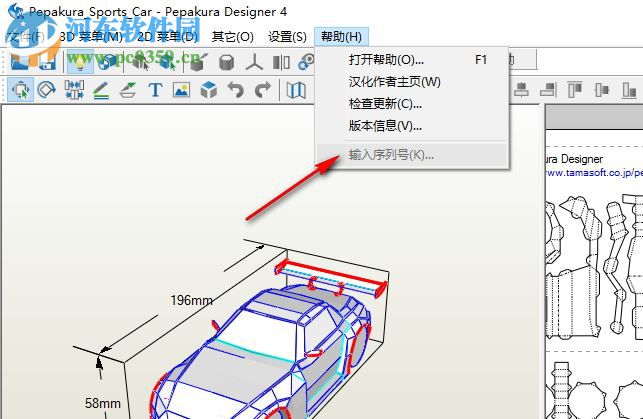Select the Rotate part tool
Viewport: 643px width, 419px height.
pyautogui.click(x=46, y=89)
